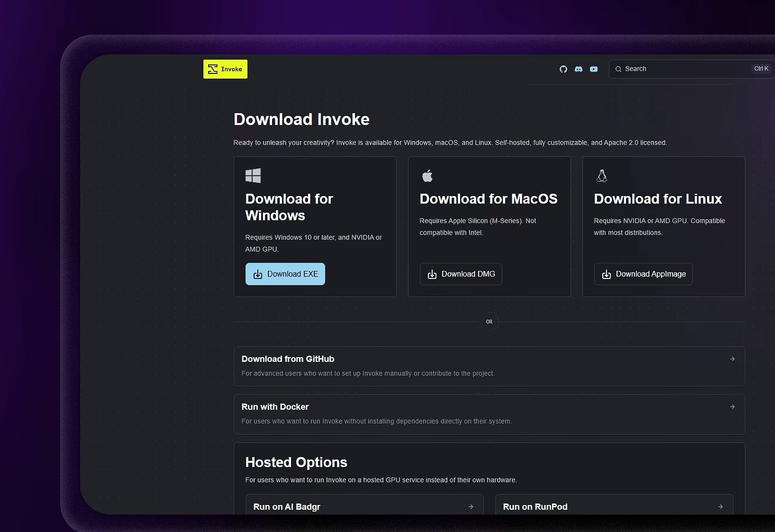Click the Download AppImage button
The height and width of the screenshot is (532, 775).
click(643, 274)
